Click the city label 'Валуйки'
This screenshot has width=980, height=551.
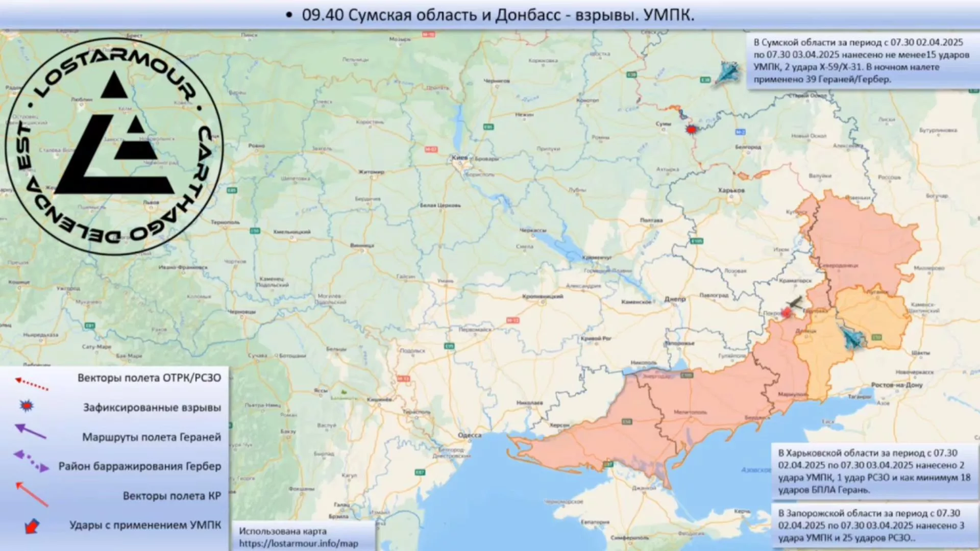point(820,176)
